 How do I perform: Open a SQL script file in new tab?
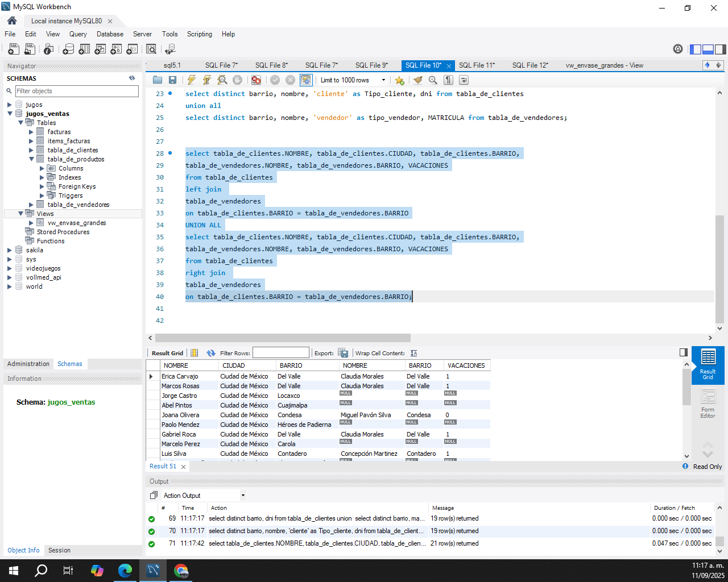tap(30, 49)
